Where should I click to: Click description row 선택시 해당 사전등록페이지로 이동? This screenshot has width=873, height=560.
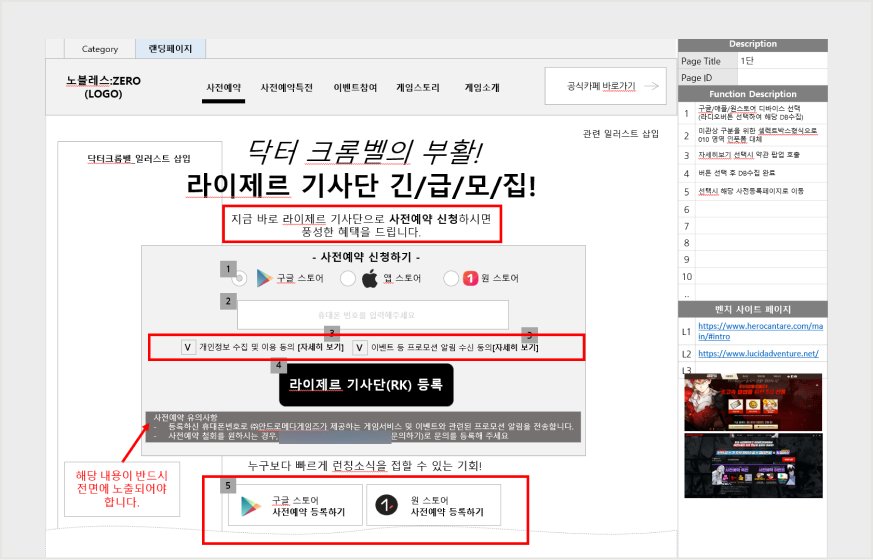(753, 191)
